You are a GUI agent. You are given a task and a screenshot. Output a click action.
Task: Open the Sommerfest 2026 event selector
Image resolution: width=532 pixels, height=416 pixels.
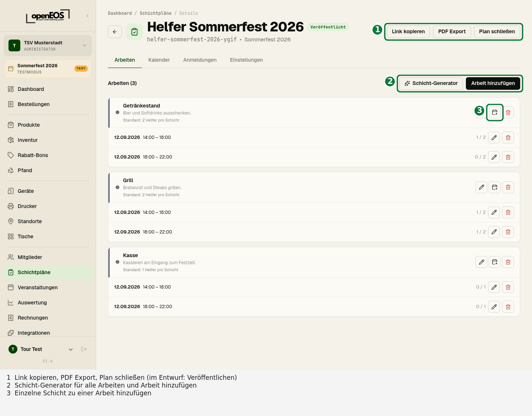pos(48,69)
